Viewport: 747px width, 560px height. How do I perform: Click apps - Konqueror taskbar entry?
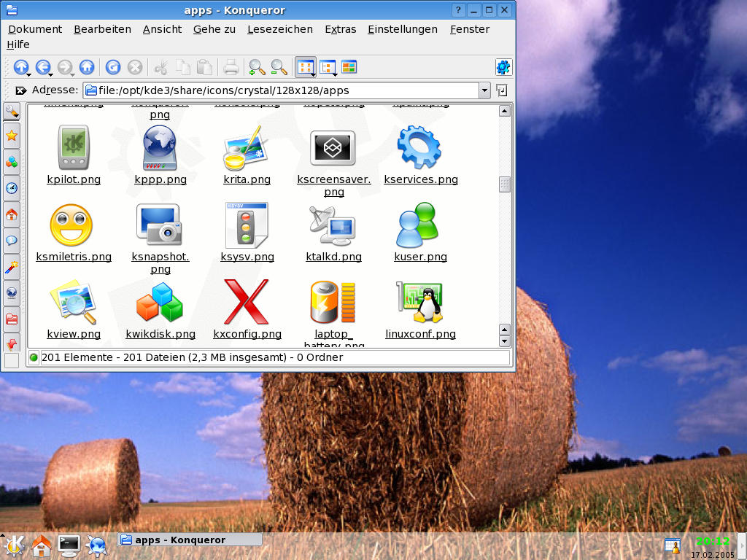(190, 540)
